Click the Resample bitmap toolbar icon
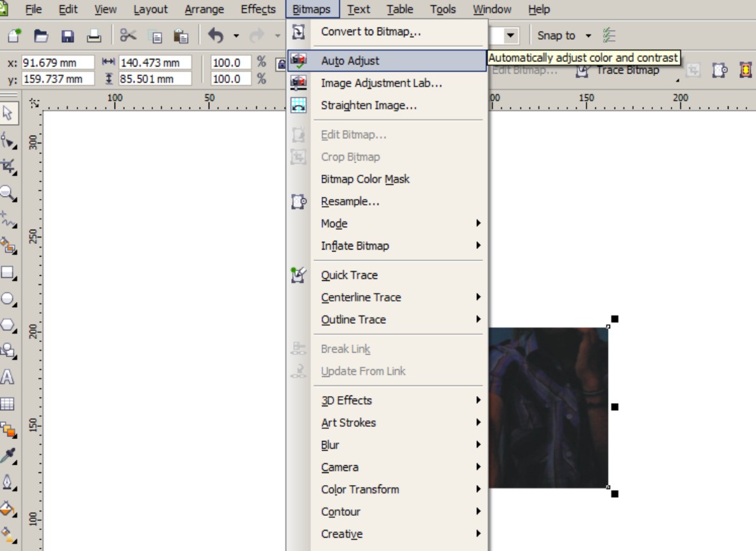Viewport: 756px width, 551px height. point(720,70)
